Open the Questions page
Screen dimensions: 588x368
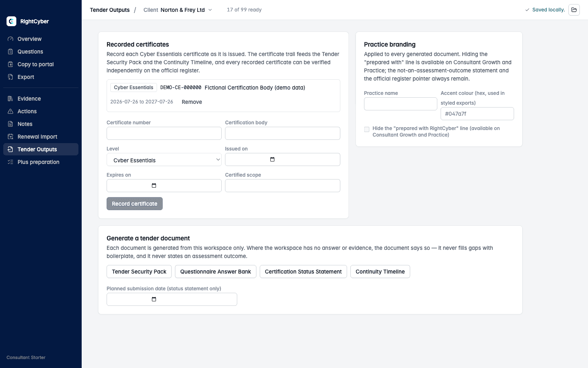(x=41, y=52)
